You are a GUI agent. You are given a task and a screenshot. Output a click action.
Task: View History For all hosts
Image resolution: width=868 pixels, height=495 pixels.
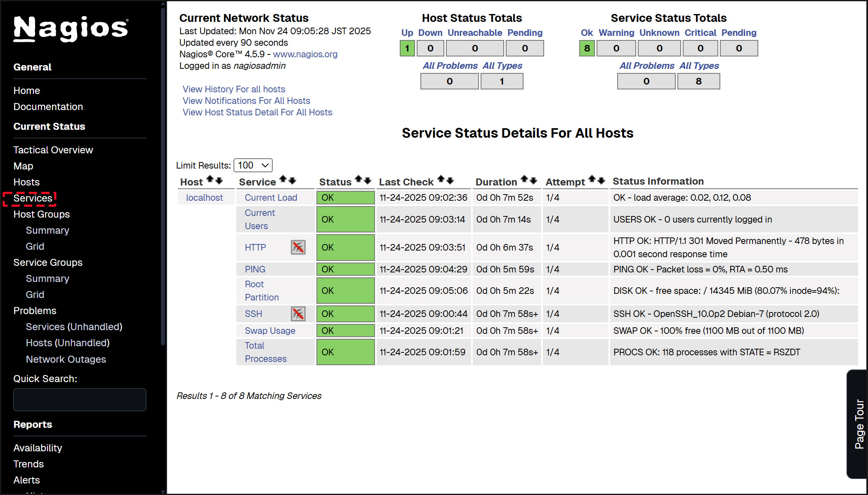(234, 89)
